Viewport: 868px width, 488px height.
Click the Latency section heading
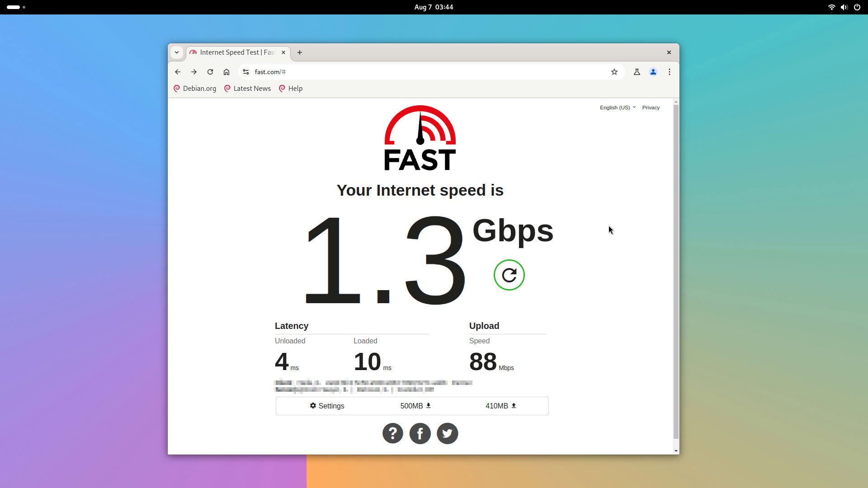coord(292,326)
